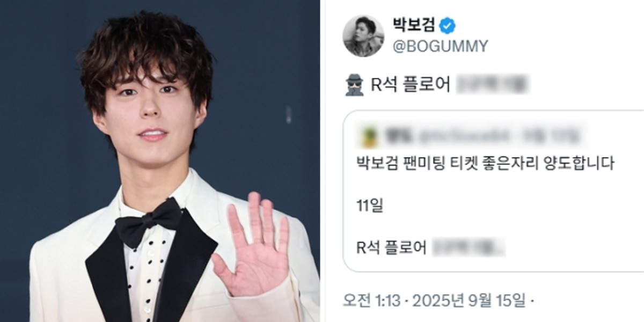Click "R석 플로어" inside the quoted tweet
644x322 pixels.
click(x=392, y=247)
